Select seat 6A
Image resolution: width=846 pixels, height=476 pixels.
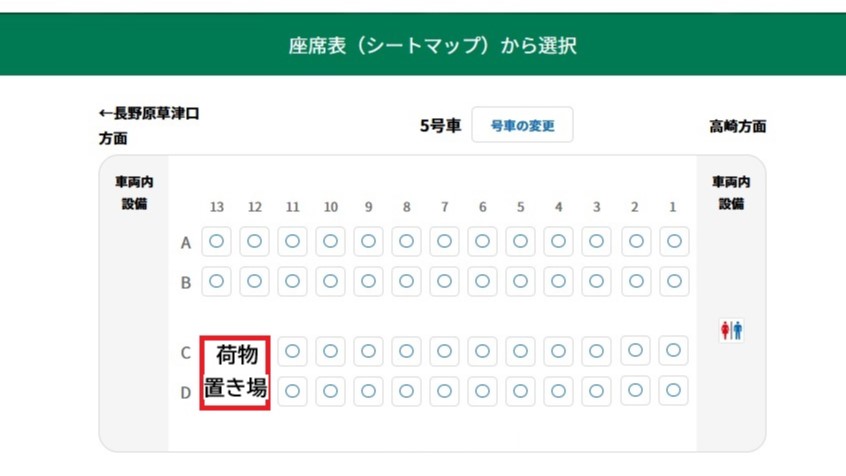[x=483, y=242]
